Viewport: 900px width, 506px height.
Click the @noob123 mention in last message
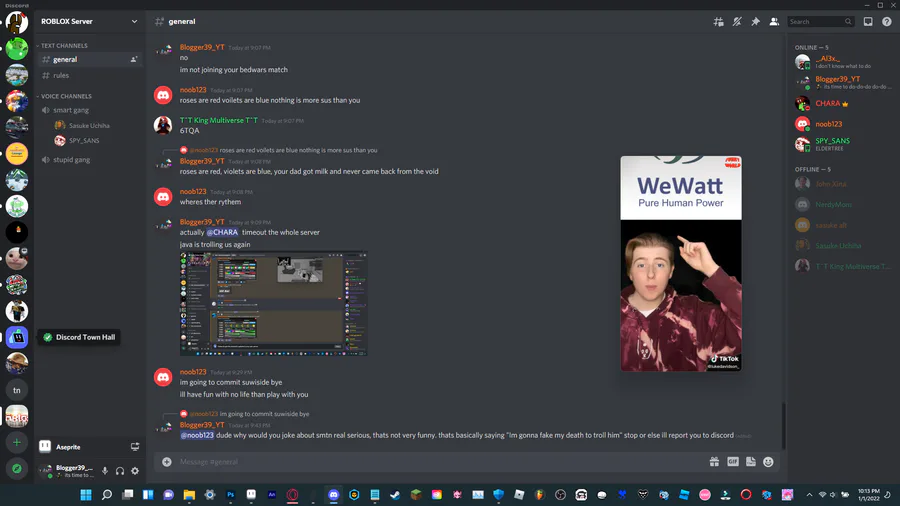197,435
